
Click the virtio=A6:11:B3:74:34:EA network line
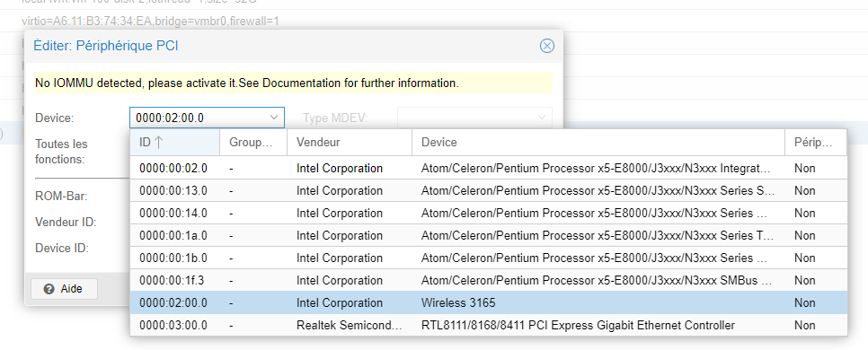pos(150,22)
